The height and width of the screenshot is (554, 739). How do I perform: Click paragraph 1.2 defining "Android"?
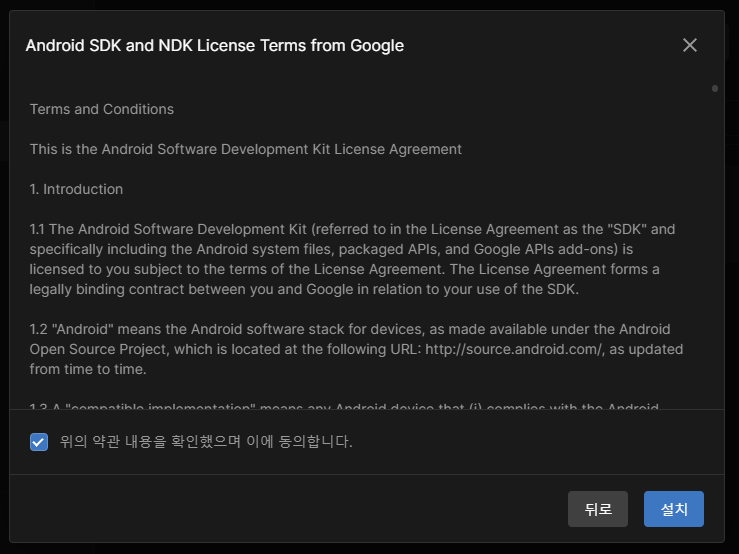point(356,349)
